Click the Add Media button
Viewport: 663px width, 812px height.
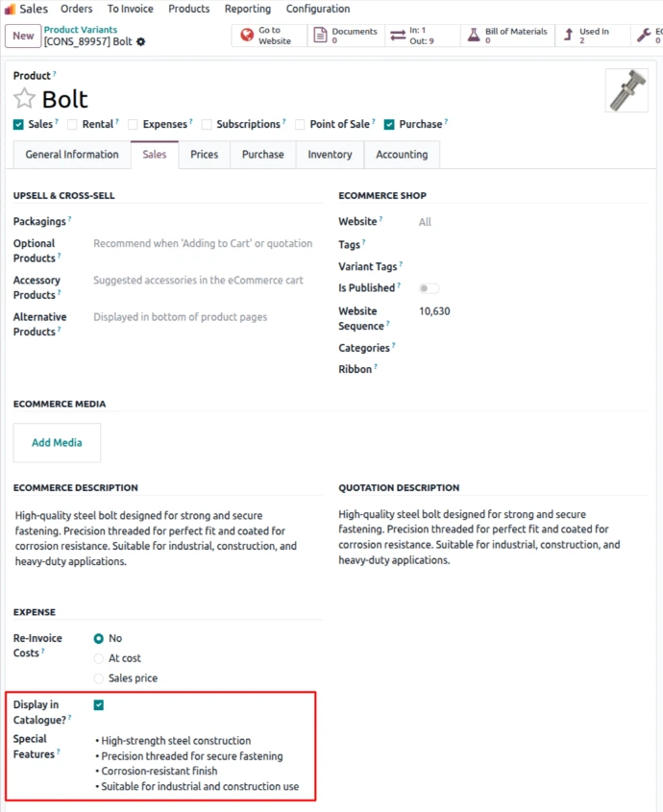[57, 443]
